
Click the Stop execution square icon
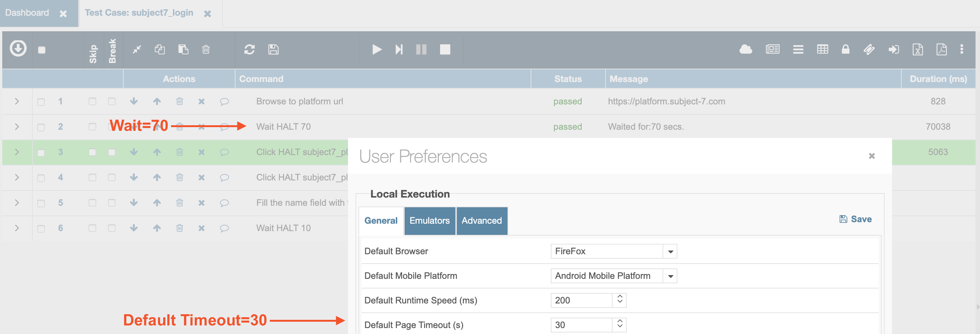click(x=445, y=50)
